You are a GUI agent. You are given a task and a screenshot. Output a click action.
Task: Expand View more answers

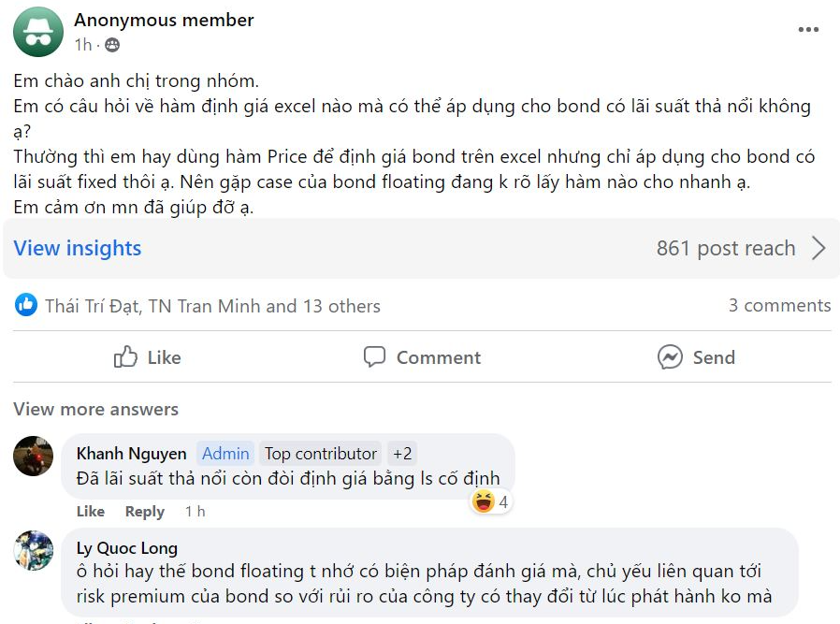95,409
